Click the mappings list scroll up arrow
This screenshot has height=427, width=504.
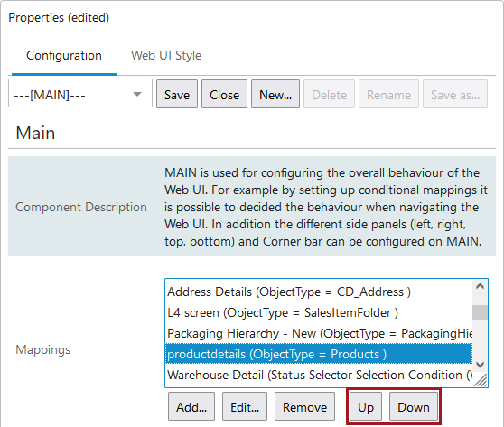click(480, 286)
